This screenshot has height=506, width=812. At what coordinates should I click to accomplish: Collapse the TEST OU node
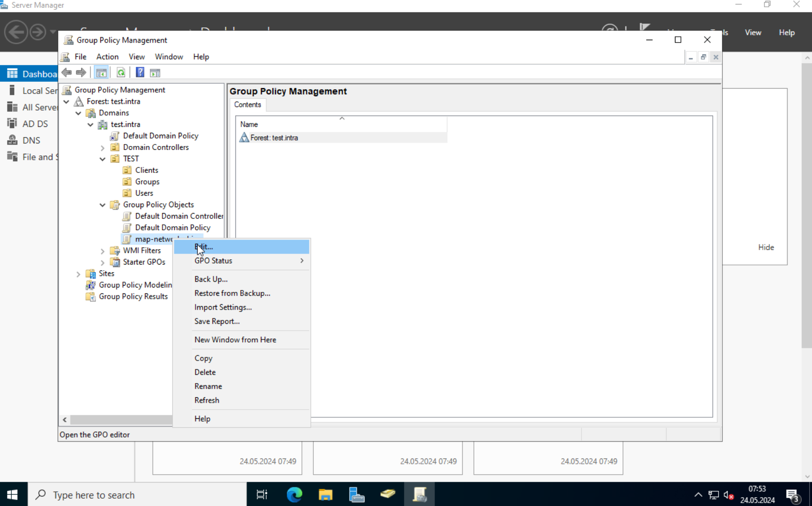(103, 159)
